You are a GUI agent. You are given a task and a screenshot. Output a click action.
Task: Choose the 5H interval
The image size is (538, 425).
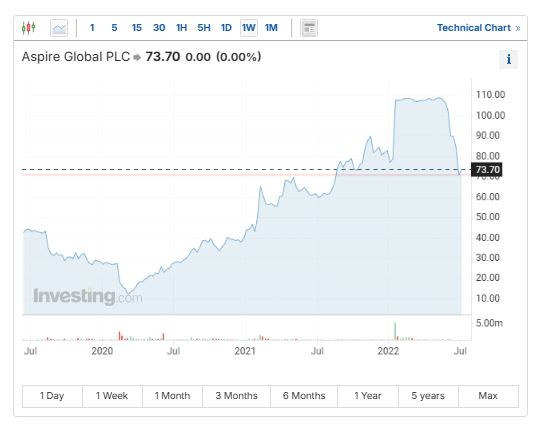pos(204,27)
